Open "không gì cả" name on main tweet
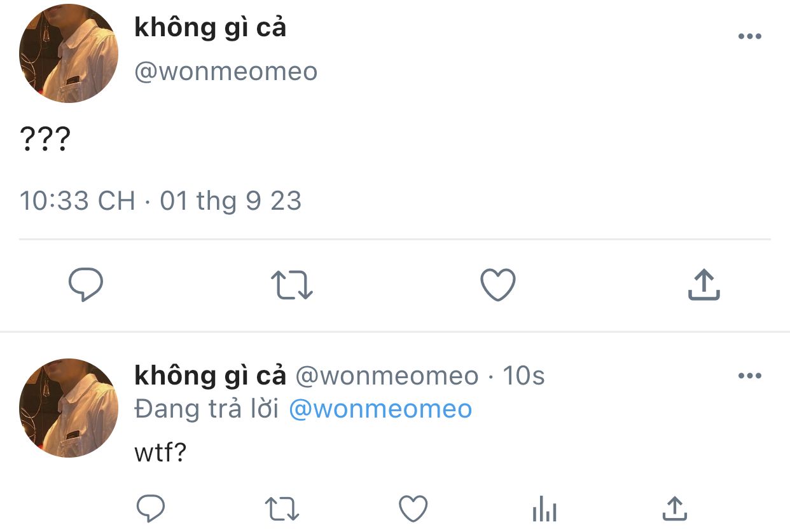This screenshot has height=532, width=790. point(211,28)
